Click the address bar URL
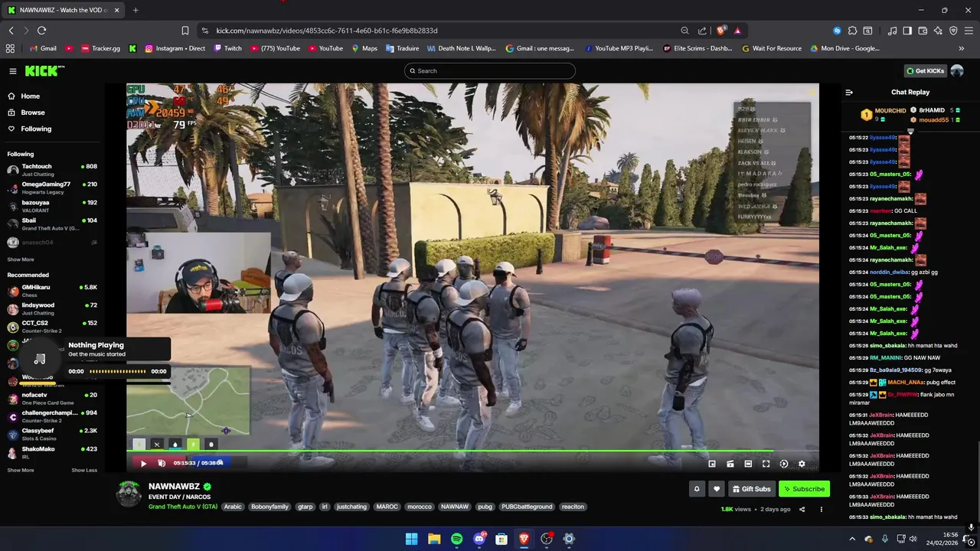 point(327,31)
